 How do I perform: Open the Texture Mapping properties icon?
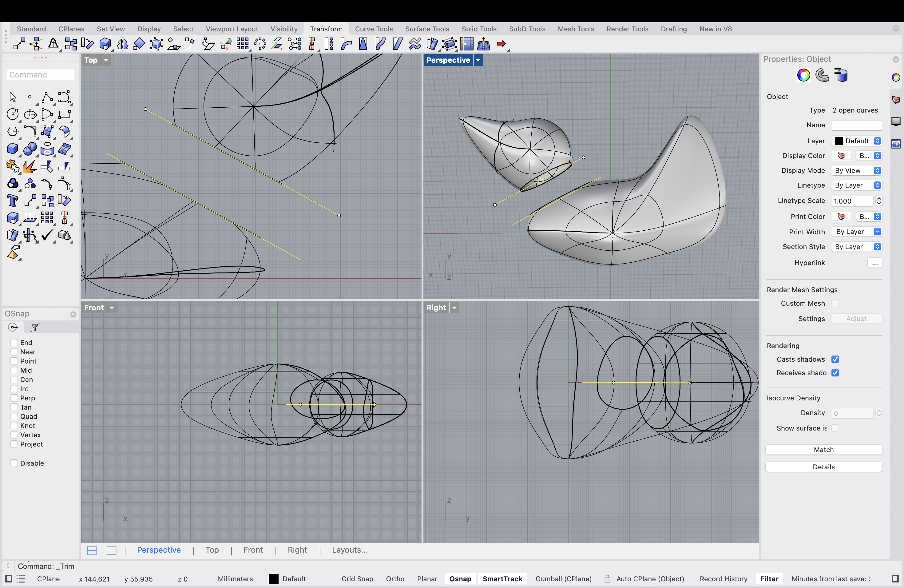(841, 75)
